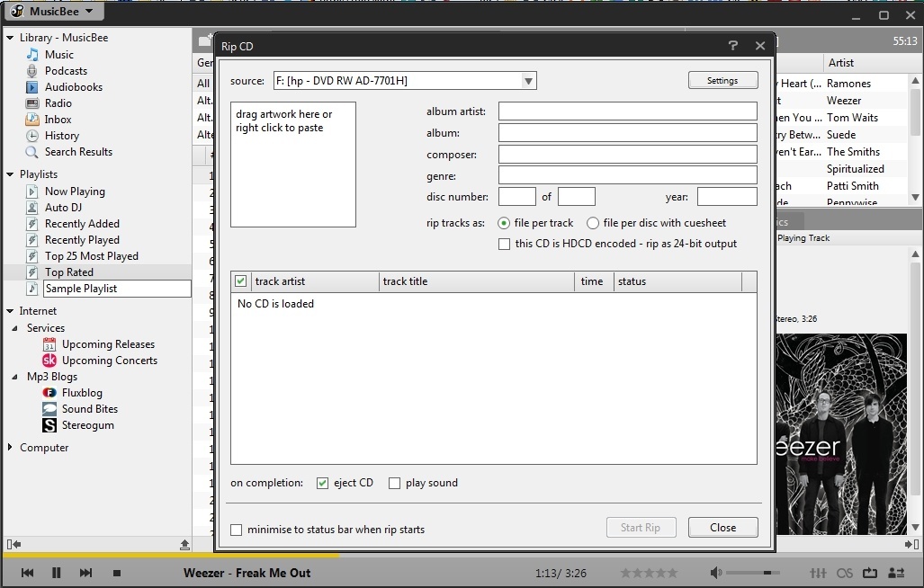Mute volume with speaker icon
The width and height of the screenshot is (924, 588).
715,573
